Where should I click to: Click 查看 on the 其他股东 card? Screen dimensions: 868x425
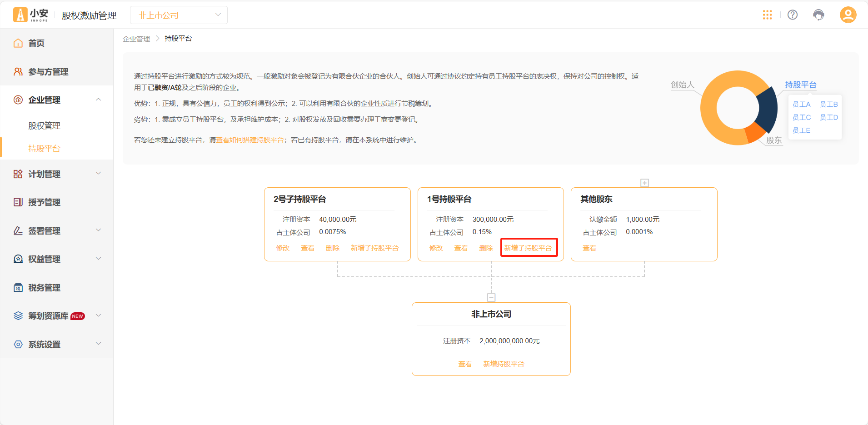point(589,248)
